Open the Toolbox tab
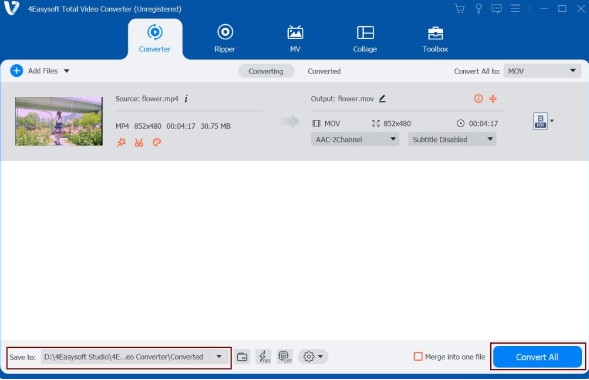The height and width of the screenshot is (380, 589). tap(435, 39)
